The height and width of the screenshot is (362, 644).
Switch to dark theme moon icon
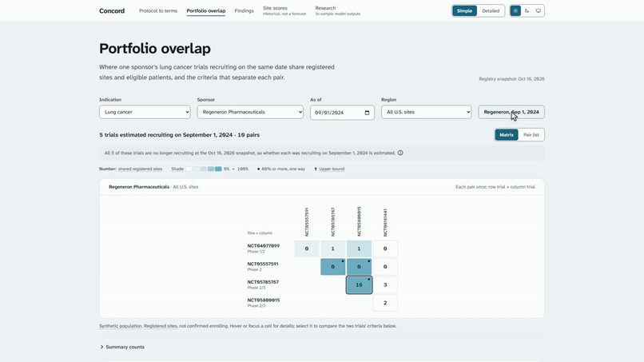(x=527, y=10)
